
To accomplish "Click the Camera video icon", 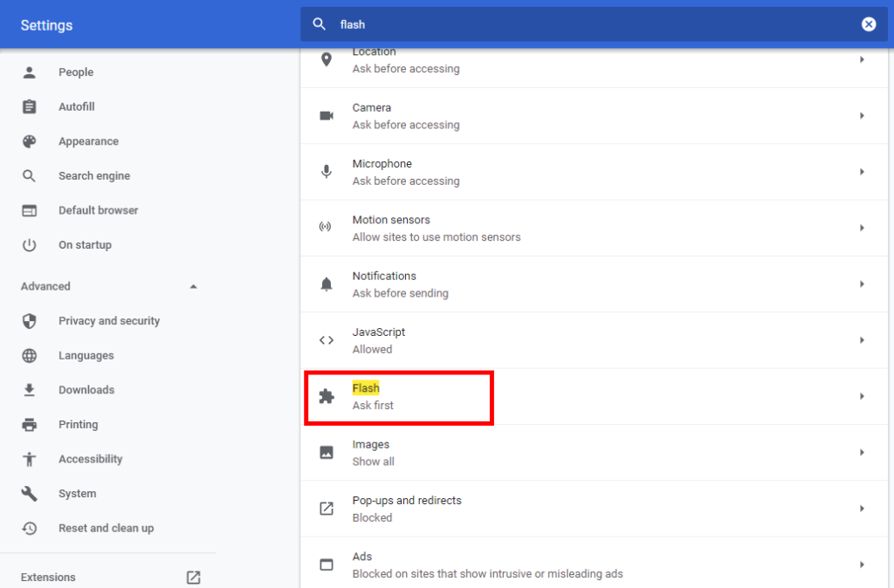I will [x=327, y=116].
